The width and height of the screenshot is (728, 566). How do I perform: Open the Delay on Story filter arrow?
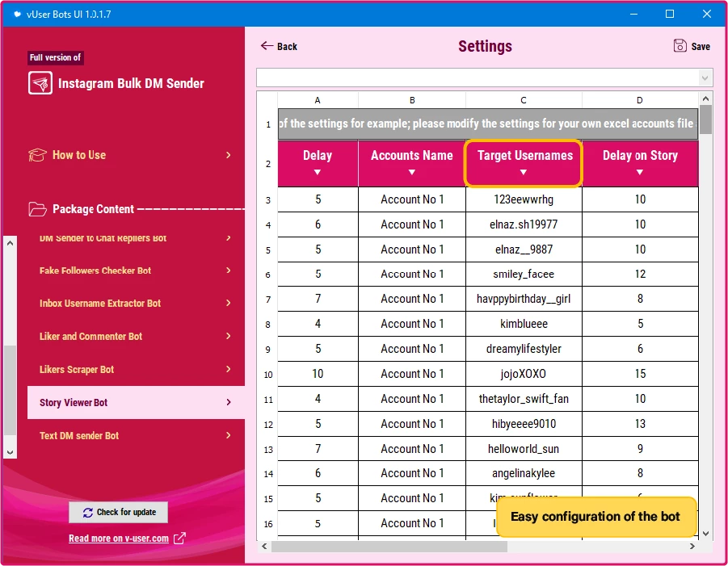(x=639, y=172)
